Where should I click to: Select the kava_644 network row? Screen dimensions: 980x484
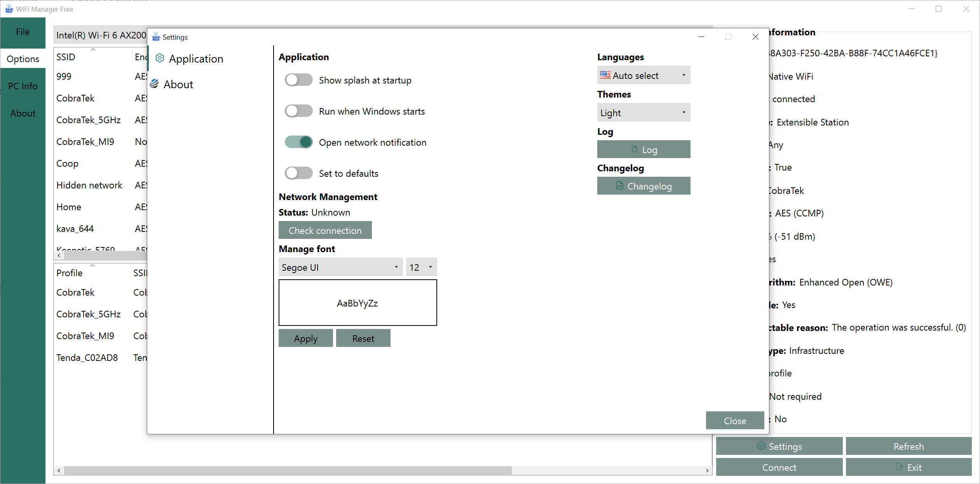click(x=100, y=229)
